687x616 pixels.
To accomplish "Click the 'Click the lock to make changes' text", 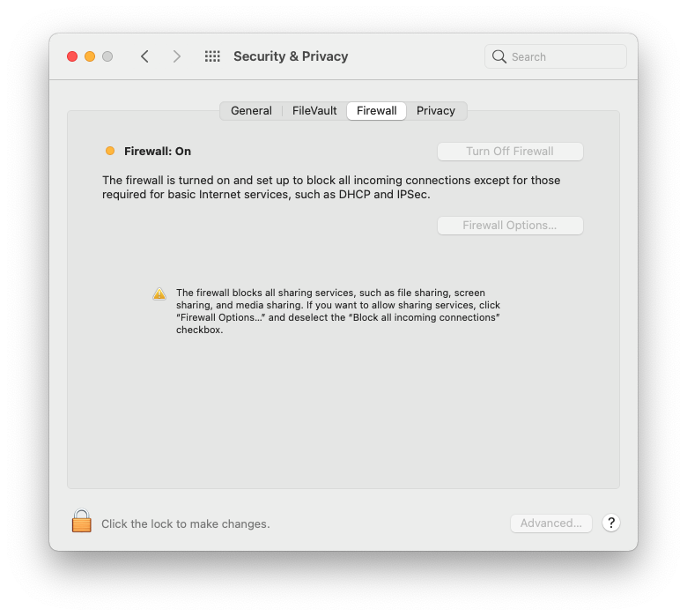I will point(185,524).
